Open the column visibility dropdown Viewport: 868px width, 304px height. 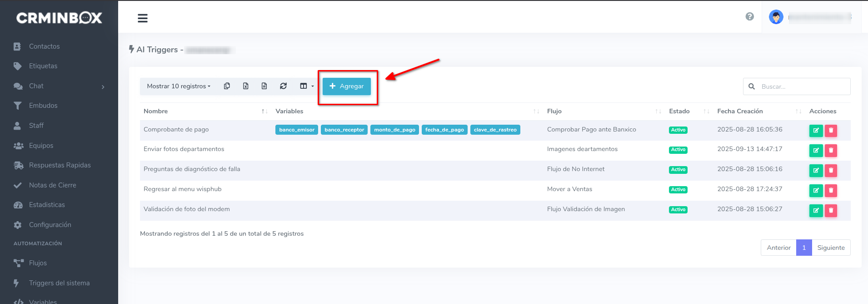tap(306, 86)
